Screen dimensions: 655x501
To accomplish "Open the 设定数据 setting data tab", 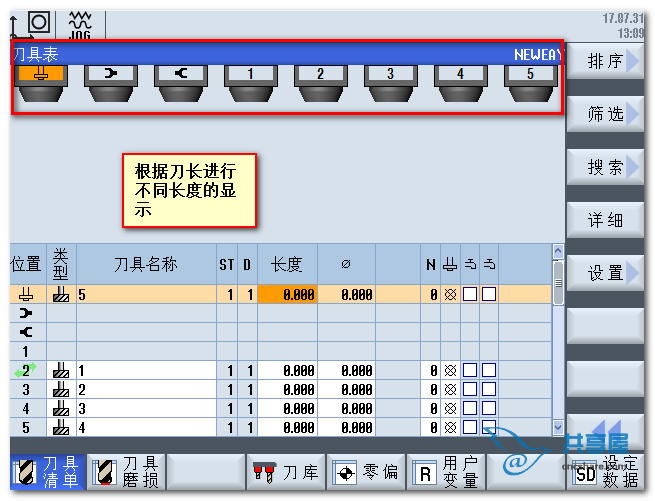I will click(x=606, y=472).
